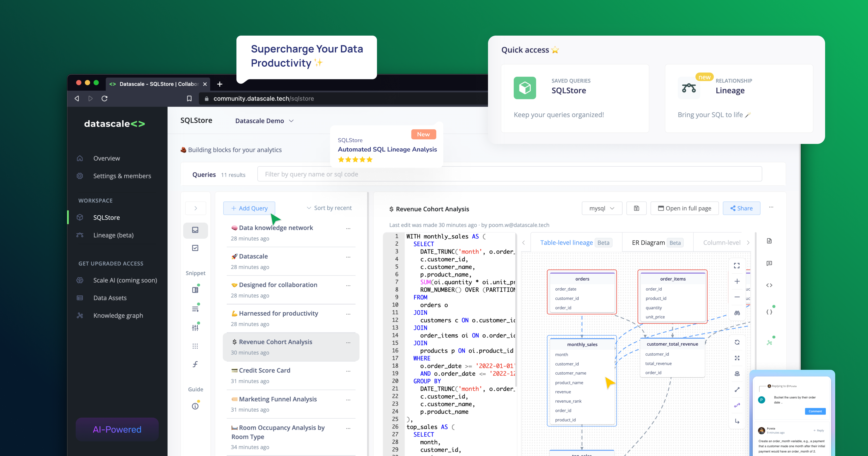Click the filter by query name input field
The width and height of the screenshot is (868, 456).
coord(509,174)
